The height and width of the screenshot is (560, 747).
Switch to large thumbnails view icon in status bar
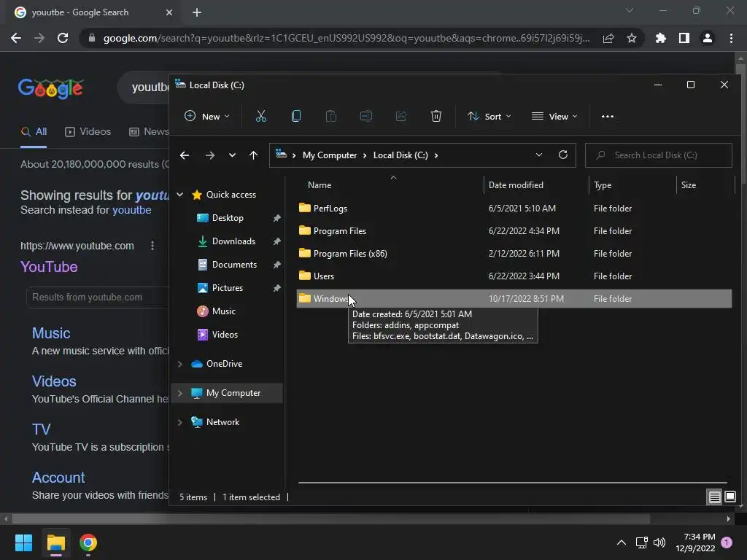[729, 497]
